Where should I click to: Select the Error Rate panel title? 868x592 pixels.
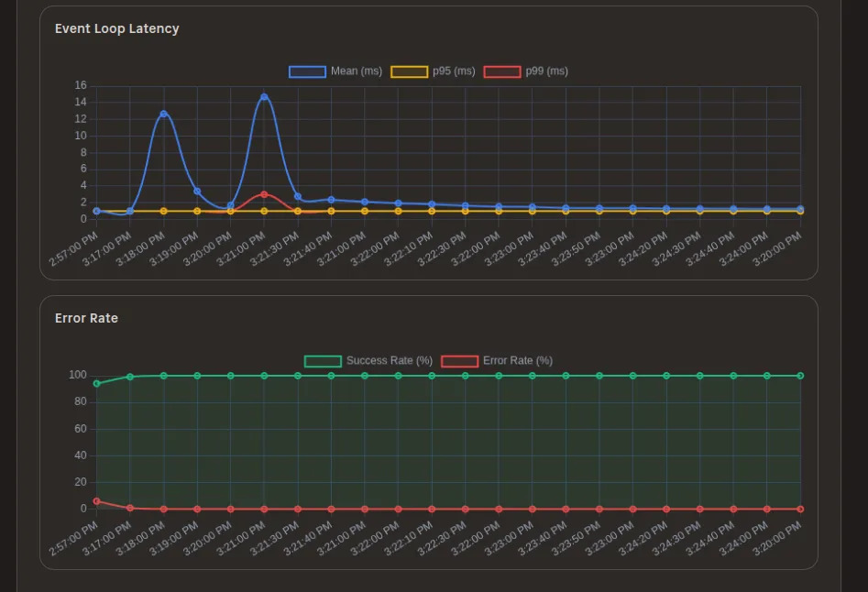[85, 318]
